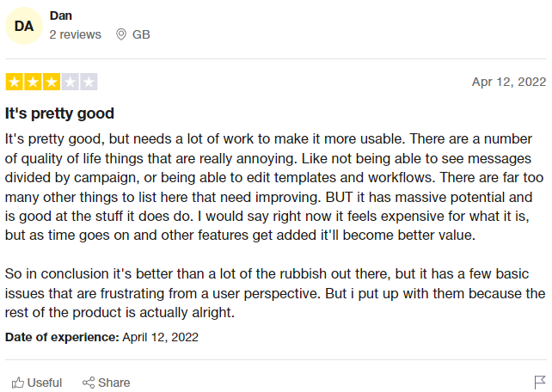Click the Date of experience line
The width and height of the screenshot is (552, 392).
click(101, 337)
